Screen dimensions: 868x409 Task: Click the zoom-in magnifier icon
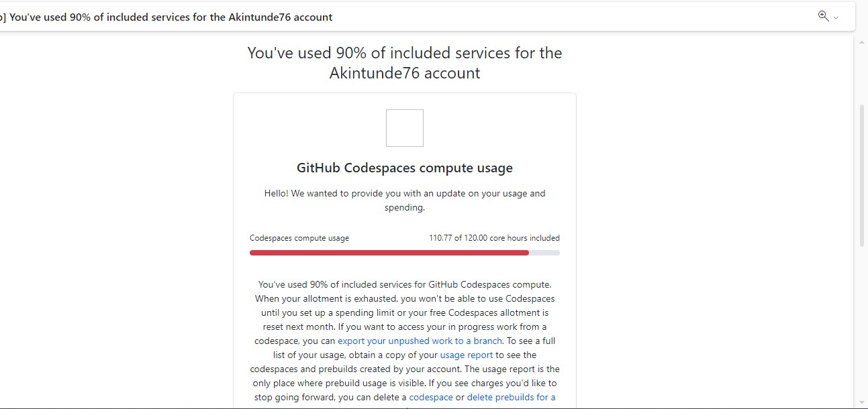pyautogui.click(x=822, y=15)
